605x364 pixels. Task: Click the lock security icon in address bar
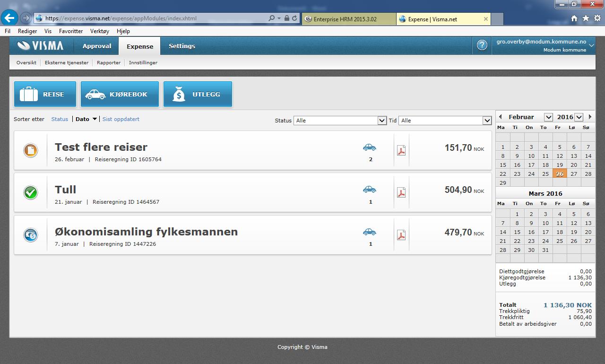coord(287,18)
